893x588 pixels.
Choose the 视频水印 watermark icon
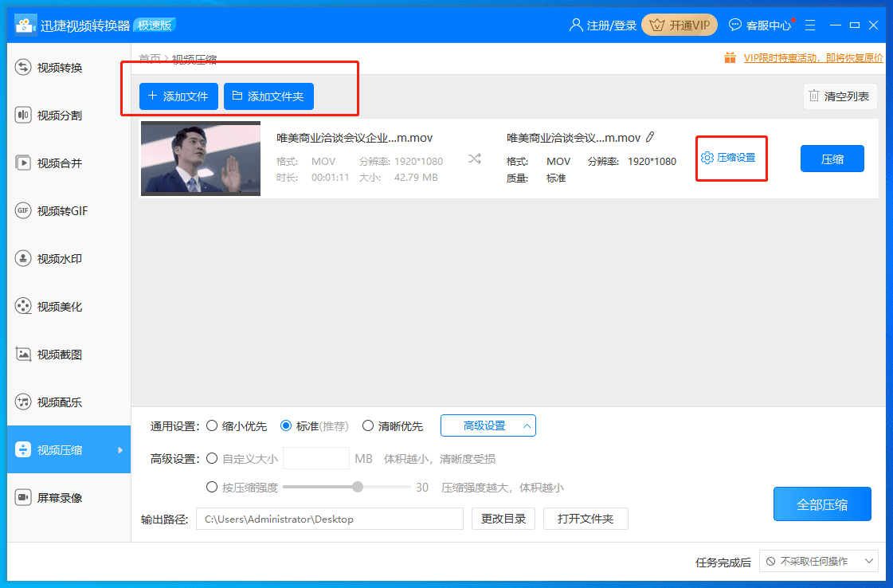(23, 259)
